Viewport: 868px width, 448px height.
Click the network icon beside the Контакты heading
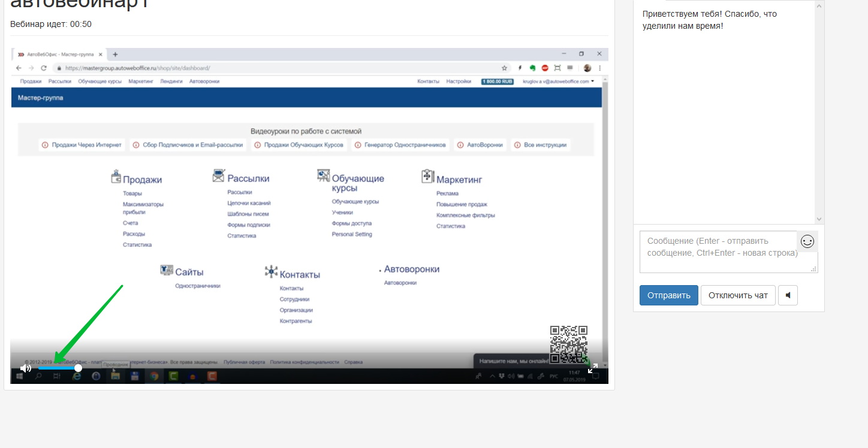(271, 272)
